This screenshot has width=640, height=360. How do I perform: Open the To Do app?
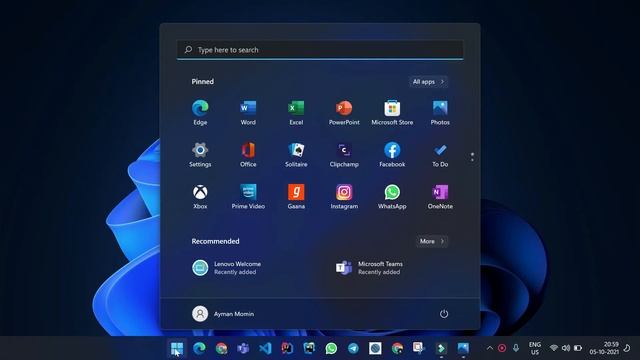pos(440,155)
